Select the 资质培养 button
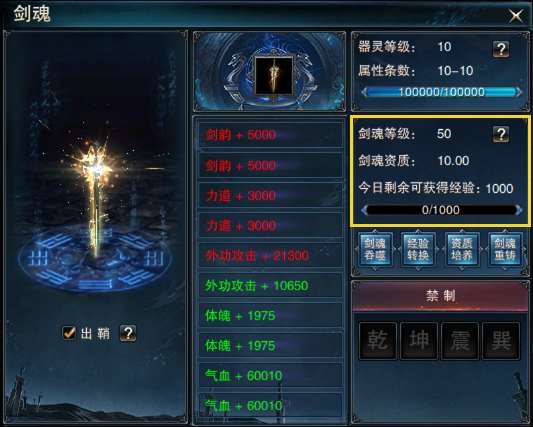Image resolution: width=533 pixels, height=427 pixels. tap(462, 250)
